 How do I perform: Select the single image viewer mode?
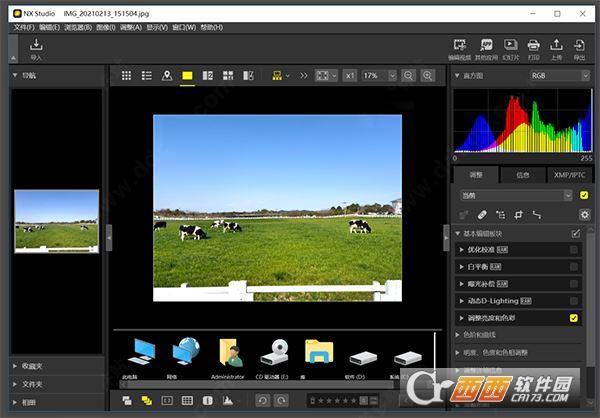[x=187, y=75]
